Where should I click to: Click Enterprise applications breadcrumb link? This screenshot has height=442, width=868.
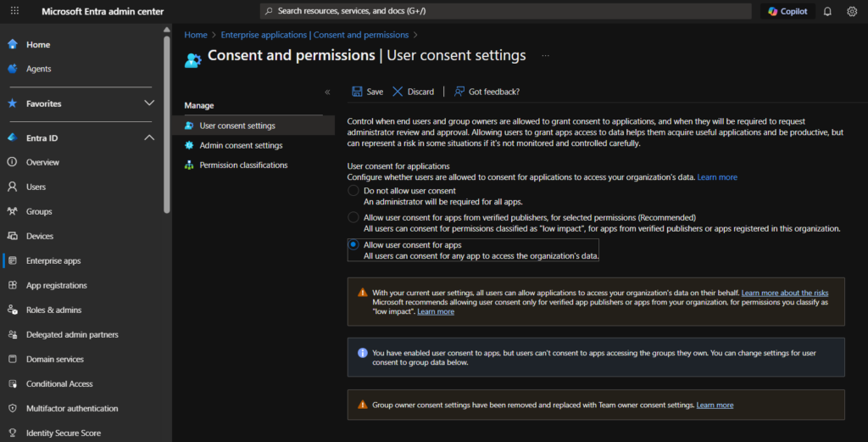[314, 34]
